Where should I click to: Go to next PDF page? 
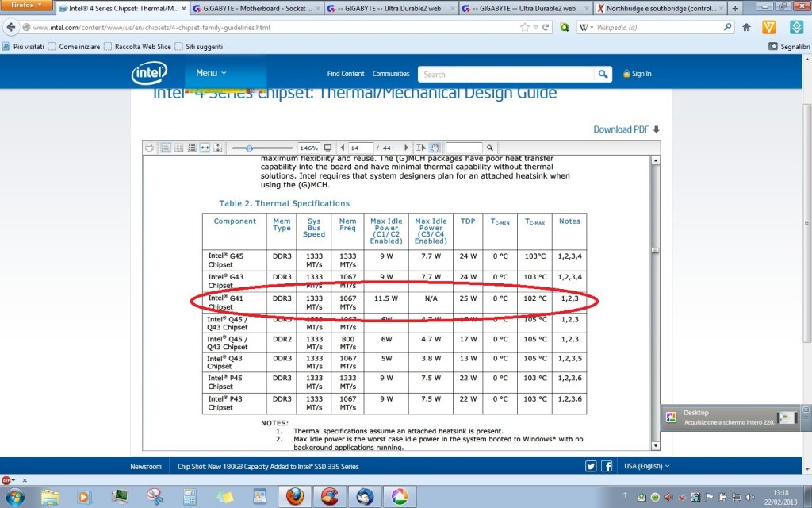(406, 148)
